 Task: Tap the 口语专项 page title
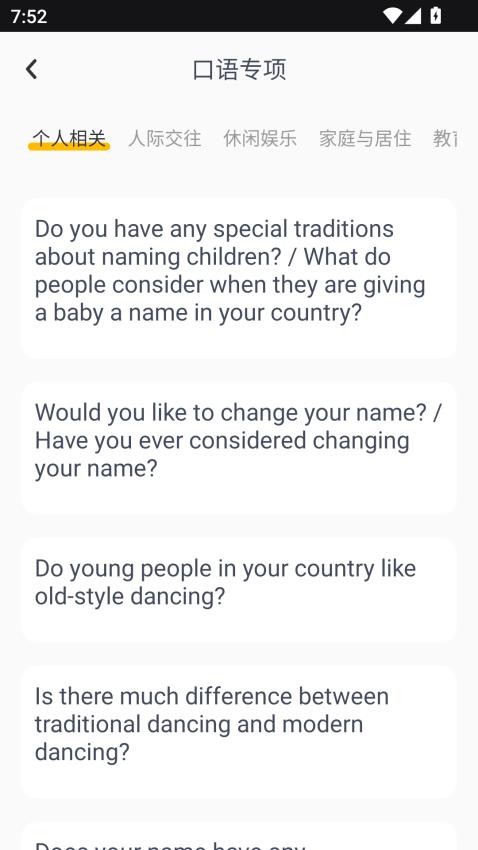pos(239,70)
